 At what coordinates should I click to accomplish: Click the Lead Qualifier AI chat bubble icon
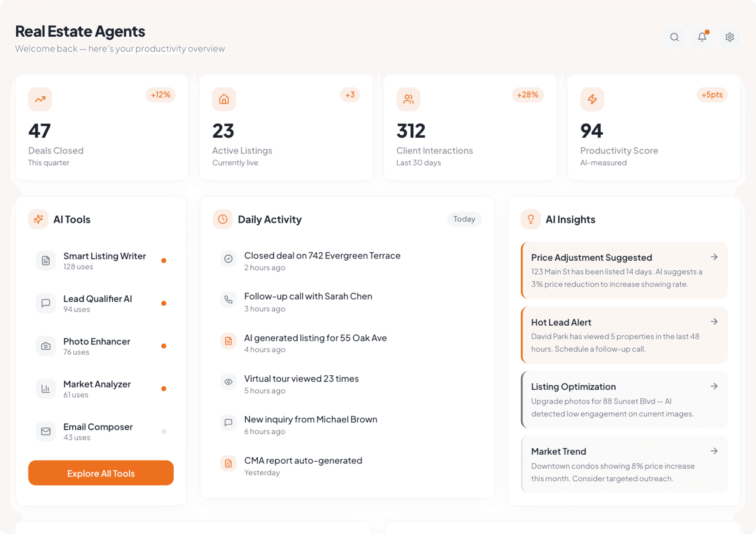click(46, 303)
